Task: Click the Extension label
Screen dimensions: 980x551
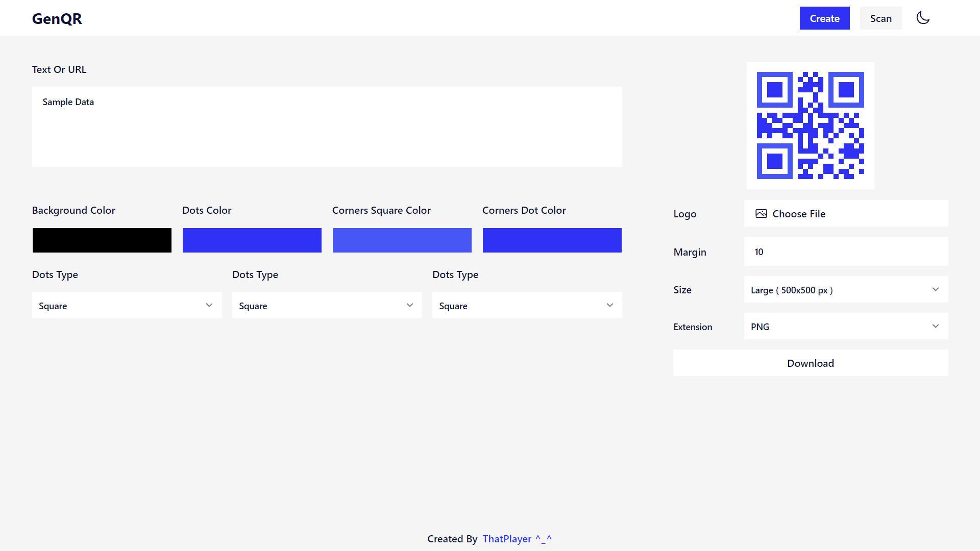Action: [x=693, y=327]
